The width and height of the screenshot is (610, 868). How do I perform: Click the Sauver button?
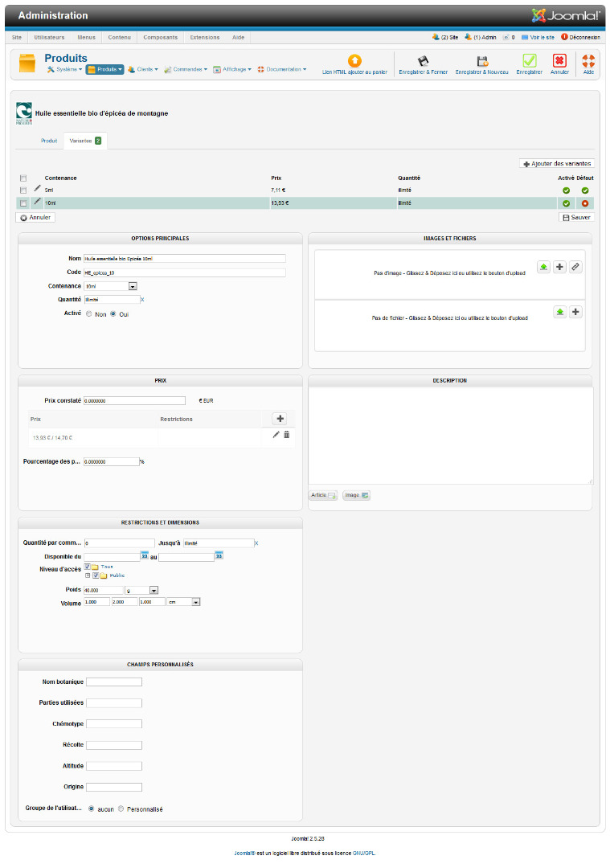576,218
